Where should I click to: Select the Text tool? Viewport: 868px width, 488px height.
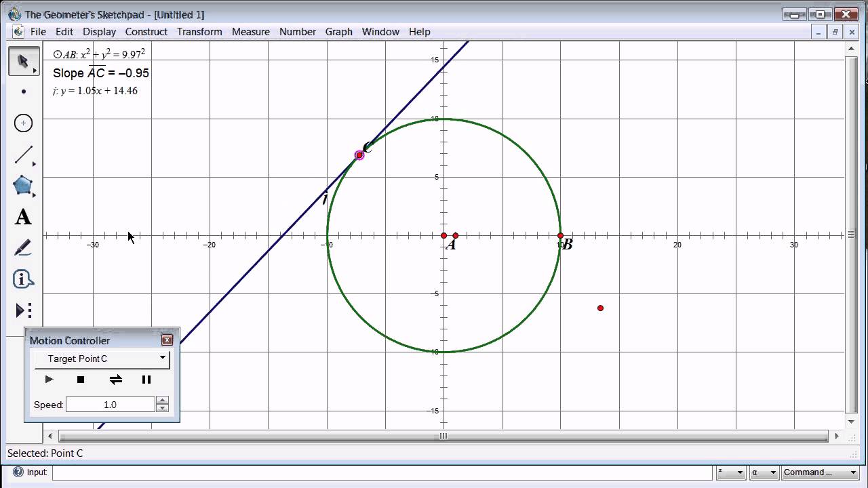click(23, 216)
